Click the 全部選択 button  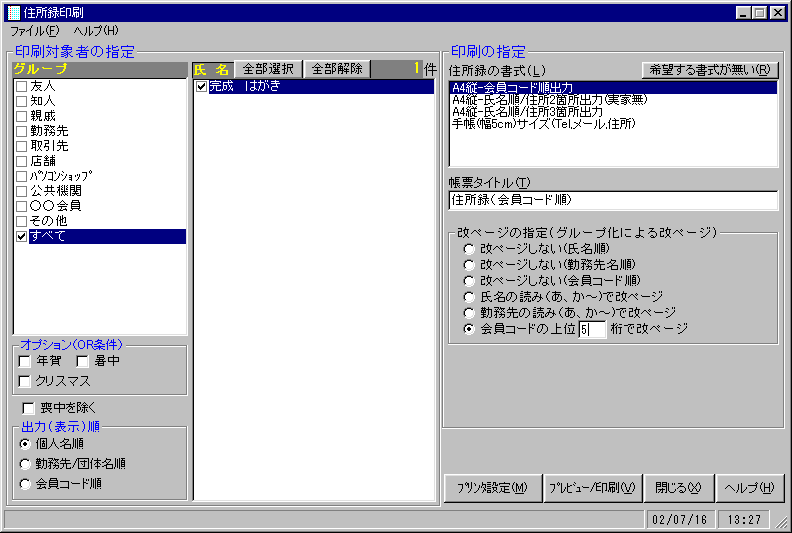[x=268, y=69]
